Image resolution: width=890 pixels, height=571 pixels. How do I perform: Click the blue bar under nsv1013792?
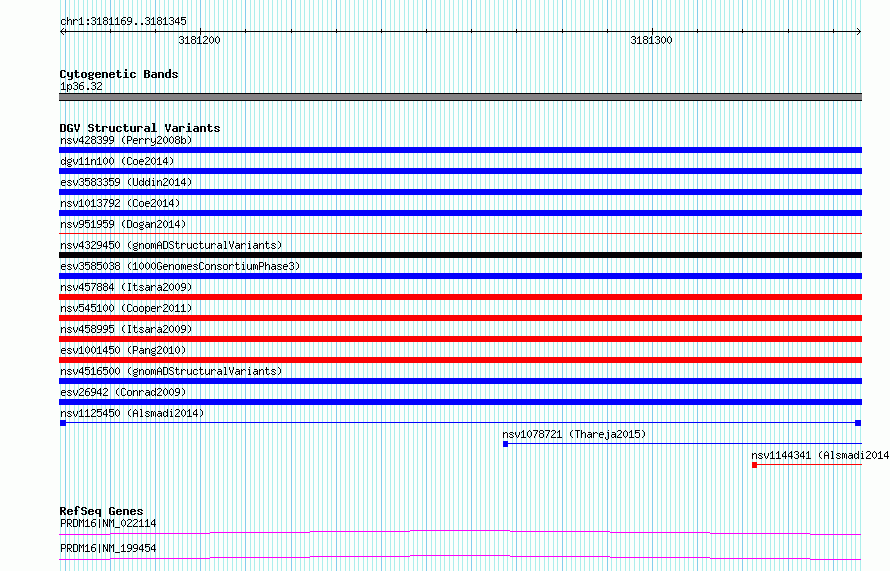click(x=460, y=213)
